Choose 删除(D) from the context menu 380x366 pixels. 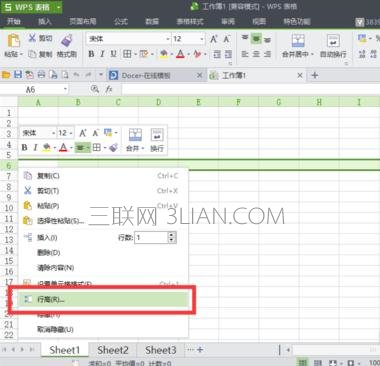click(x=103, y=252)
